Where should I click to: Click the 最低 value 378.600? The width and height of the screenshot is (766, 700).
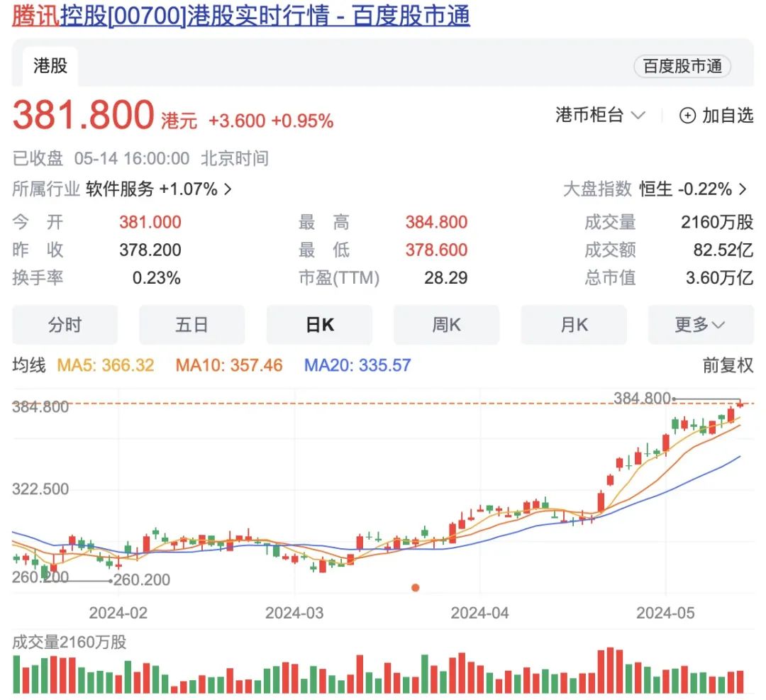click(436, 250)
